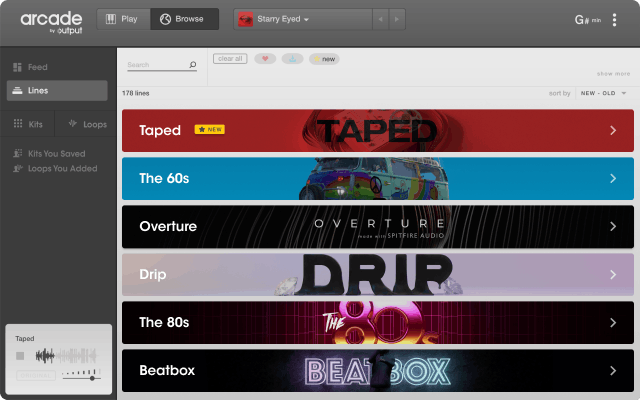The image size is (640, 400).
Task: Open the sort by NEW - OLD dropdown
Action: click(603, 93)
